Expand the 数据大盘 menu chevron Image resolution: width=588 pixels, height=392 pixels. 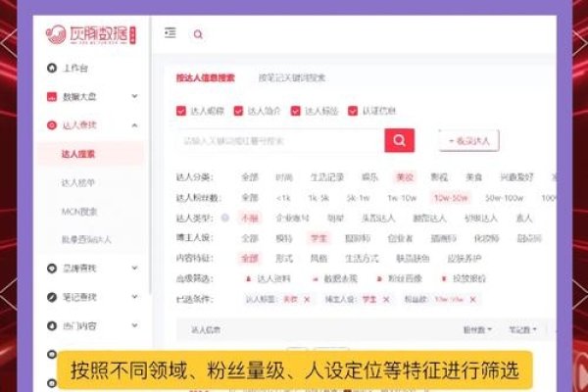(134, 96)
